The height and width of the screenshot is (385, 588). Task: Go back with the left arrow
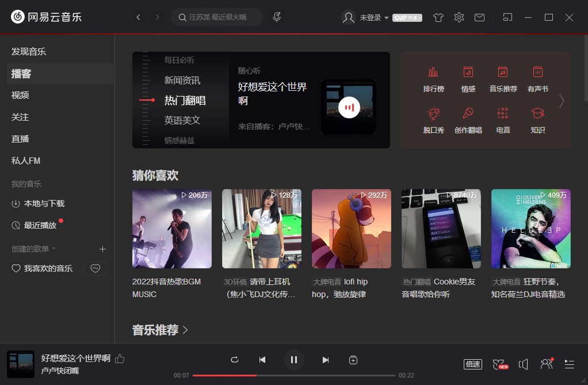pos(139,17)
